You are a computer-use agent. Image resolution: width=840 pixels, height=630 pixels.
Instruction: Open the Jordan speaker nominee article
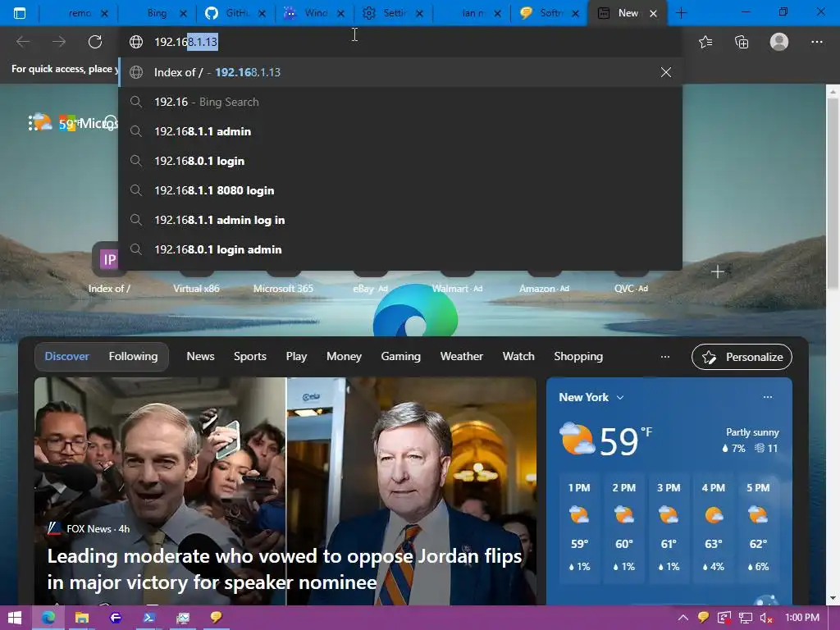[285, 569]
